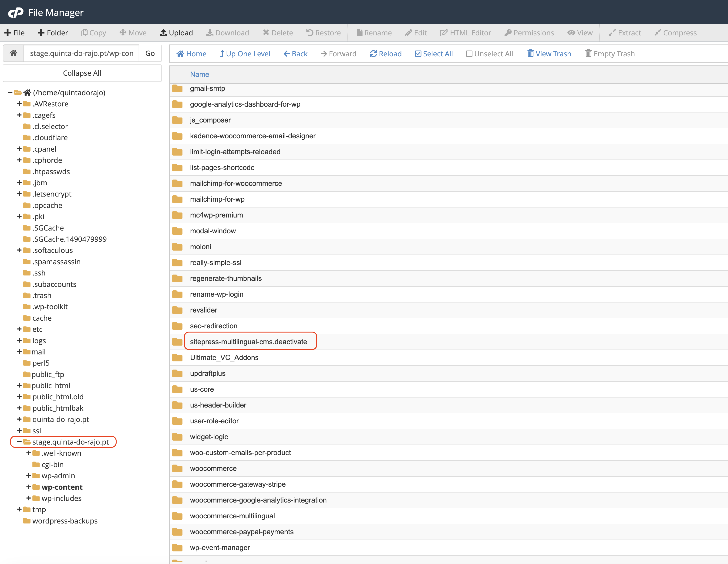
Task: Click the Copy toolbar item
Action: [x=94, y=33]
